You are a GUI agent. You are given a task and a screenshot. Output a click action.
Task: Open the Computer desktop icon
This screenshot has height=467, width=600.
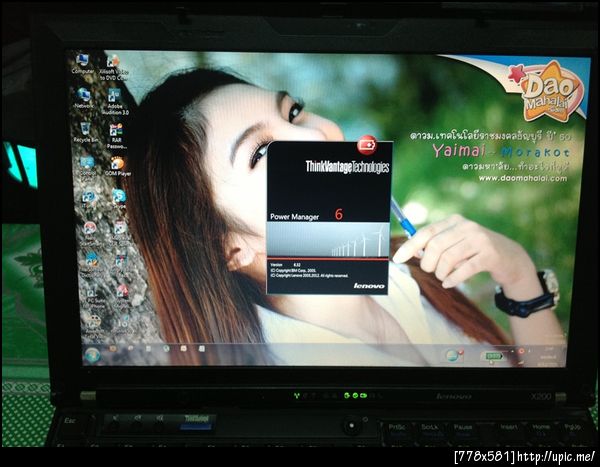(82, 64)
